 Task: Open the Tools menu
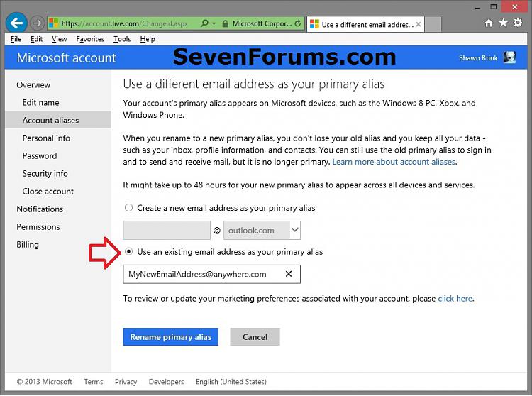click(x=122, y=39)
